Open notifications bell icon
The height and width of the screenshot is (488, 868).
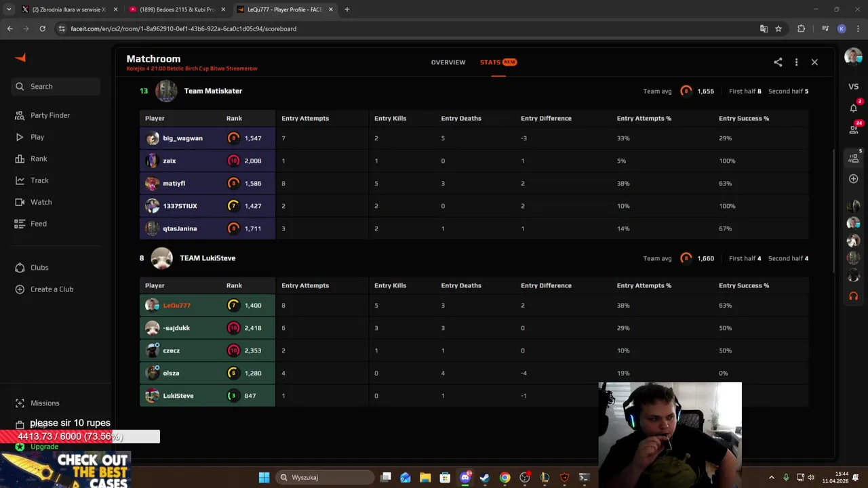[x=853, y=108]
